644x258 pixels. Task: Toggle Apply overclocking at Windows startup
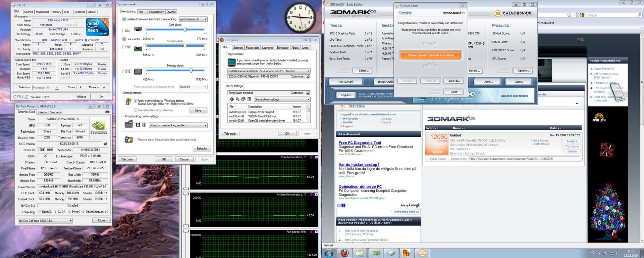click(x=136, y=100)
